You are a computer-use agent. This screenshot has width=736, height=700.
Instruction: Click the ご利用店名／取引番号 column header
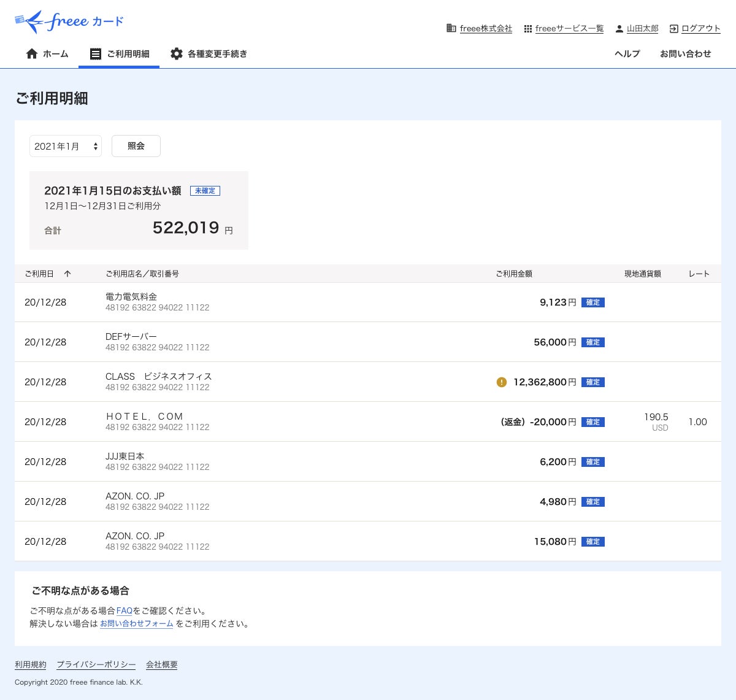[142, 274]
